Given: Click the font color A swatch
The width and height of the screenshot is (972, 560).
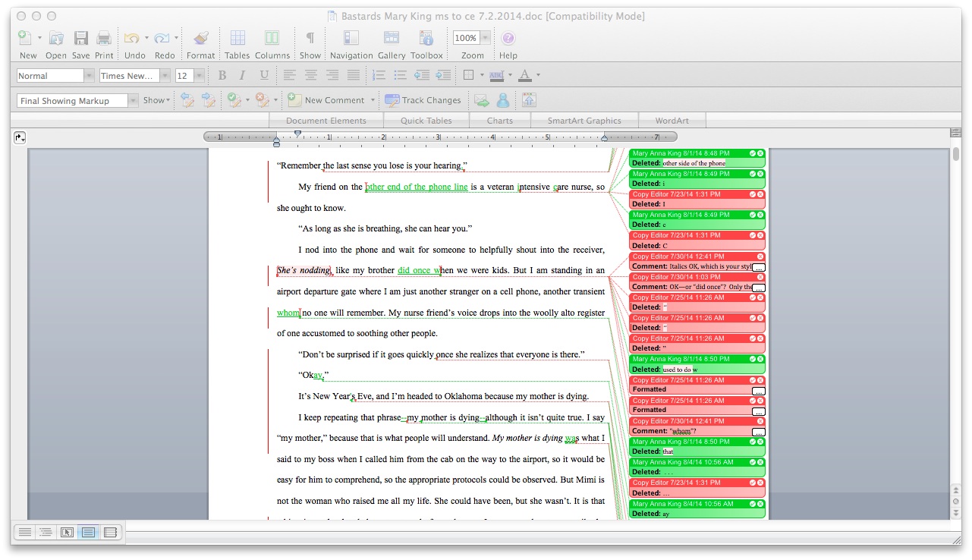Looking at the screenshot, I should tap(524, 75).
